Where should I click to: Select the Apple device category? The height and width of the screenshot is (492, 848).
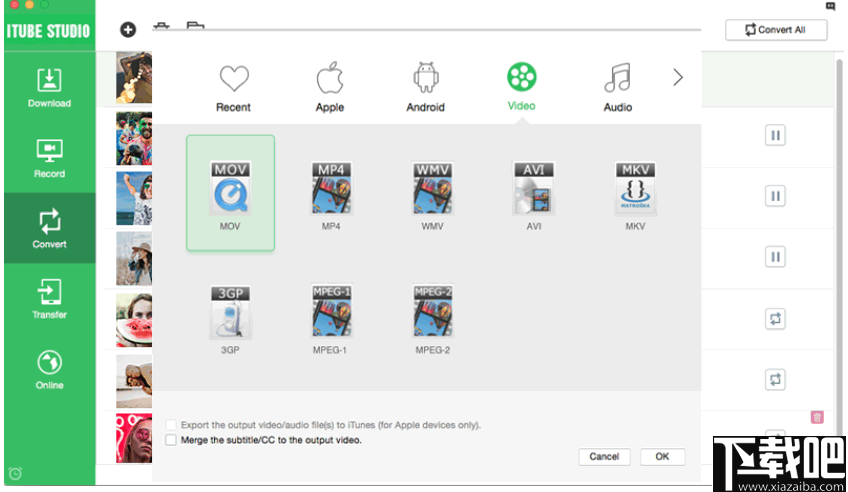[330, 87]
